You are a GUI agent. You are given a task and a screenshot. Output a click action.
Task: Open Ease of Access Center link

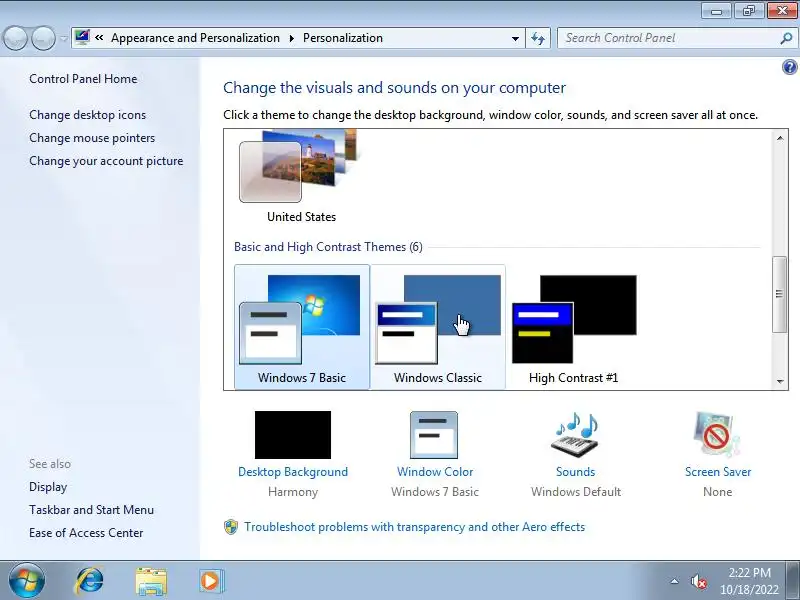coord(86,533)
